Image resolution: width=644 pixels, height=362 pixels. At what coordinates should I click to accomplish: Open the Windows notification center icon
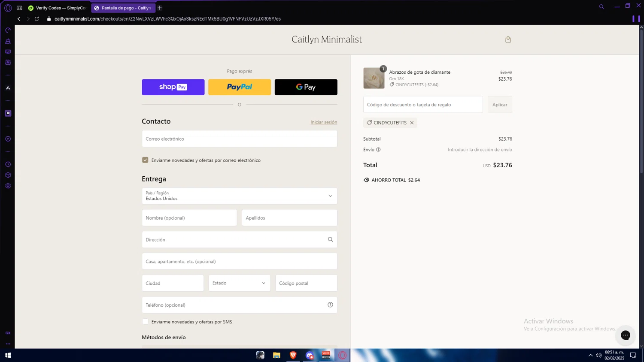633,355
